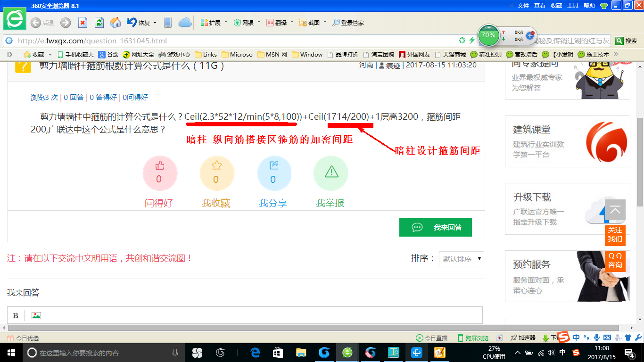
Task: Click the refresh page icon
Action: (99, 23)
